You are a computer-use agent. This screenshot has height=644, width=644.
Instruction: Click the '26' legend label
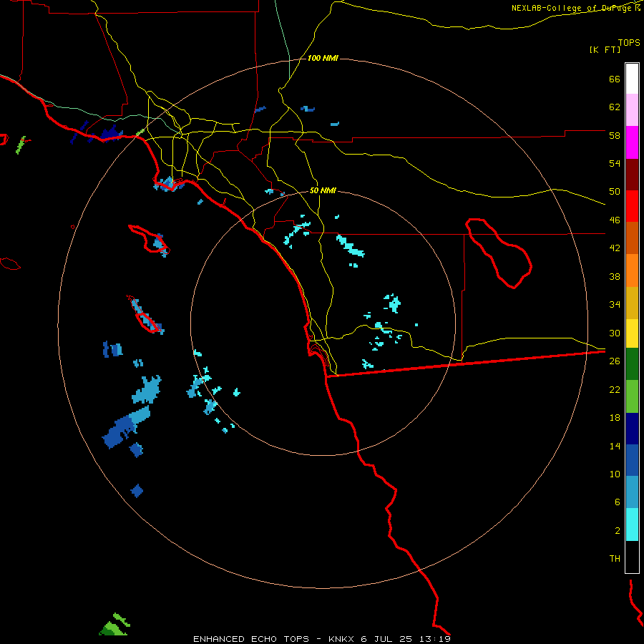click(615, 361)
